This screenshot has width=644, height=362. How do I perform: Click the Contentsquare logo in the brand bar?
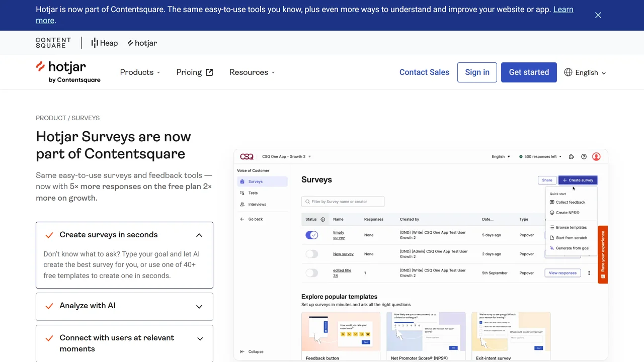53,43
